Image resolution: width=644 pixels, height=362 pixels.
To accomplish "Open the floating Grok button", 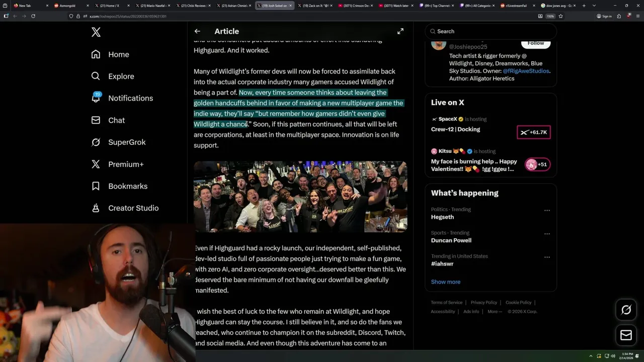I will tap(626, 310).
